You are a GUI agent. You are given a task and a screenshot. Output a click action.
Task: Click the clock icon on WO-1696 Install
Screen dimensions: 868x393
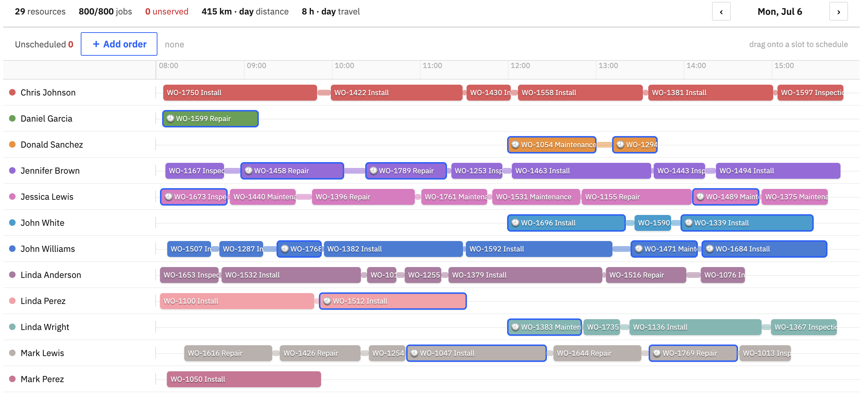[515, 223]
